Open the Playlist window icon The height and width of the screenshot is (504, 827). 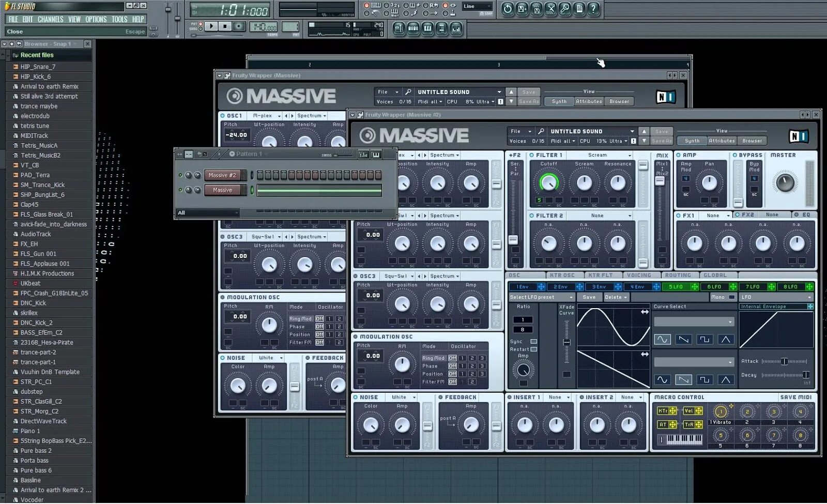[399, 28]
